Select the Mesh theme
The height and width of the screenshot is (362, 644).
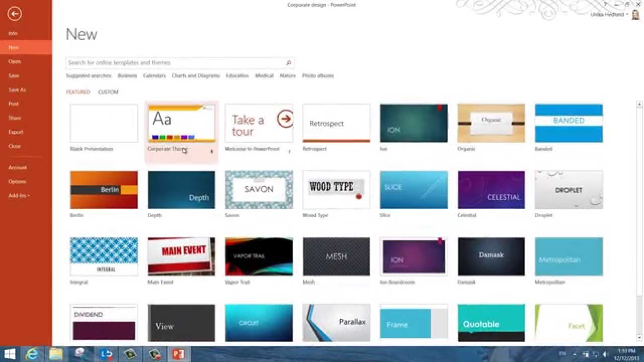[x=336, y=256]
